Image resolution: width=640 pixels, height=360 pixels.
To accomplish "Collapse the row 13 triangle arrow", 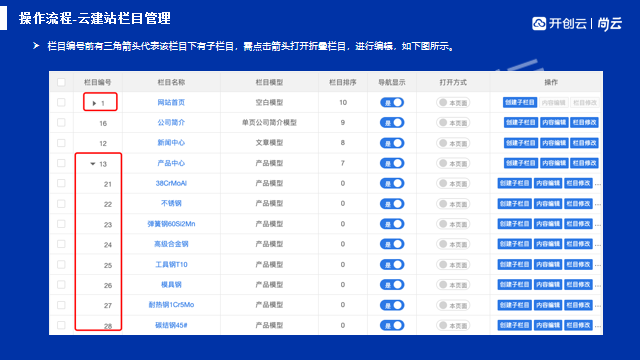I will pyautogui.click(x=93, y=164).
